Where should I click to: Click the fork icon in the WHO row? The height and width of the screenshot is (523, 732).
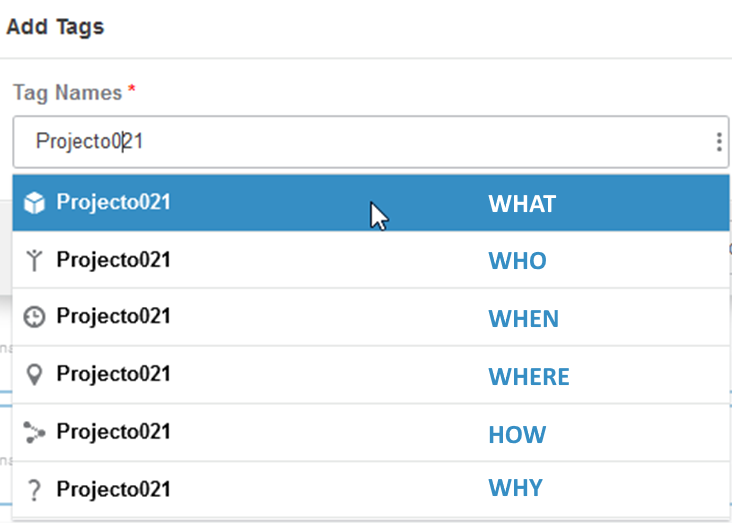click(x=35, y=261)
